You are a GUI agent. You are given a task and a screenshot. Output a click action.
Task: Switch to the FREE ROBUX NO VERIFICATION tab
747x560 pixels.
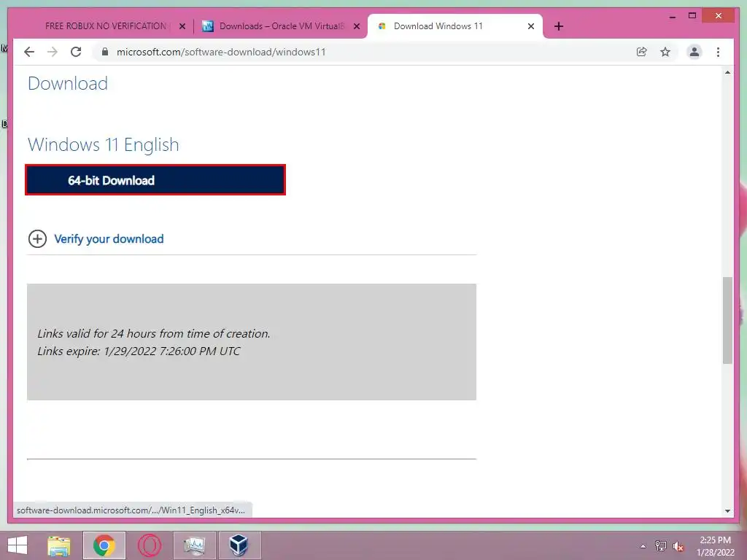105,26
